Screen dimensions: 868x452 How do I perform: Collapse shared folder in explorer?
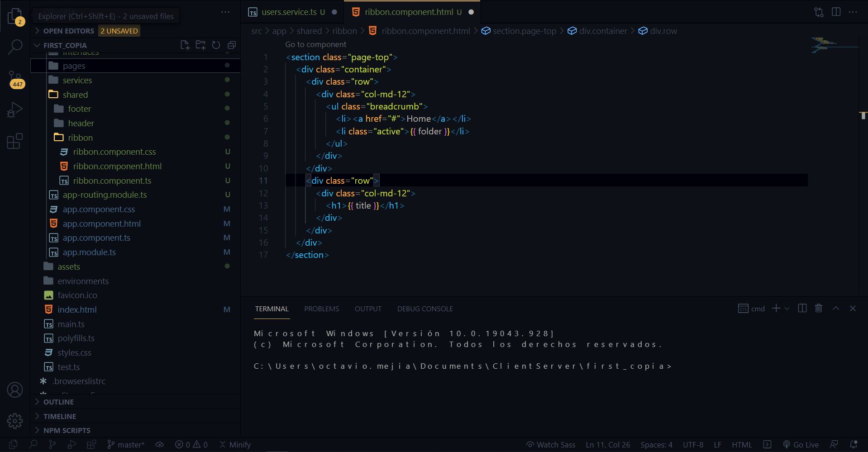(135, 95)
